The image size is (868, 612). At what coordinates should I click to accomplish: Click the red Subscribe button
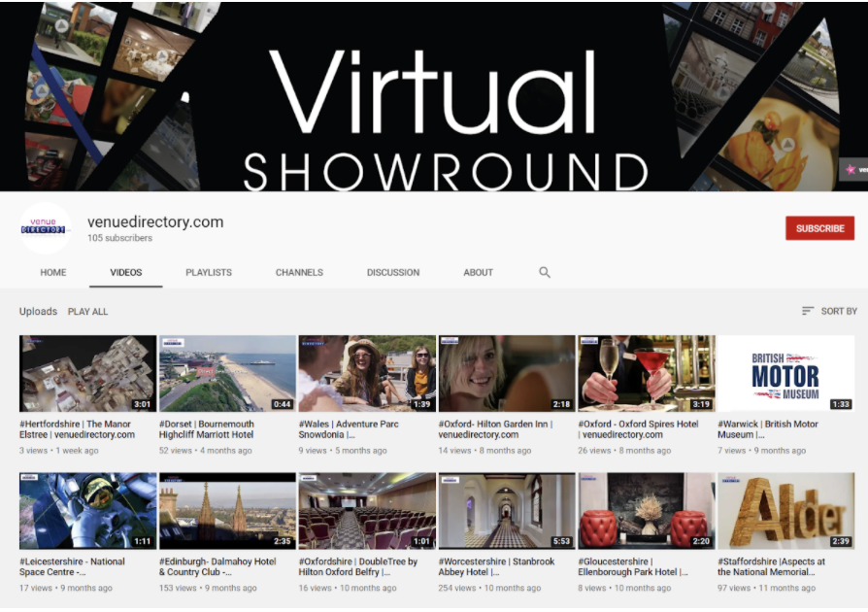tap(819, 228)
